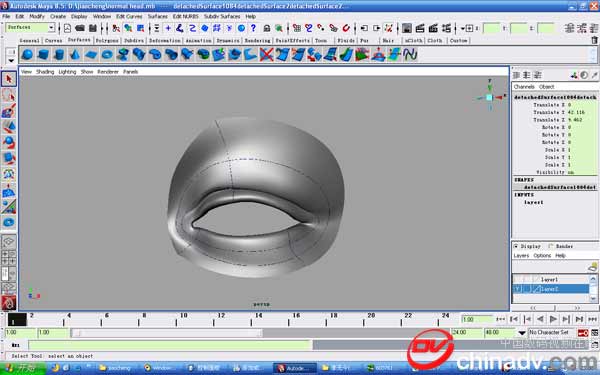Open the Surfaces menu set dropdown
This screenshot has height=375, width=600.
(30, 28)
